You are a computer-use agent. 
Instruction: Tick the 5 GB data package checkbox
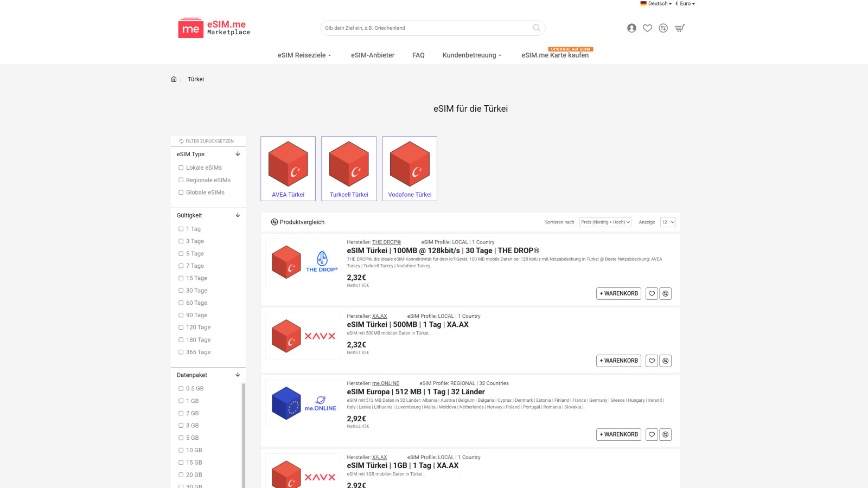(x=181, y=438)
